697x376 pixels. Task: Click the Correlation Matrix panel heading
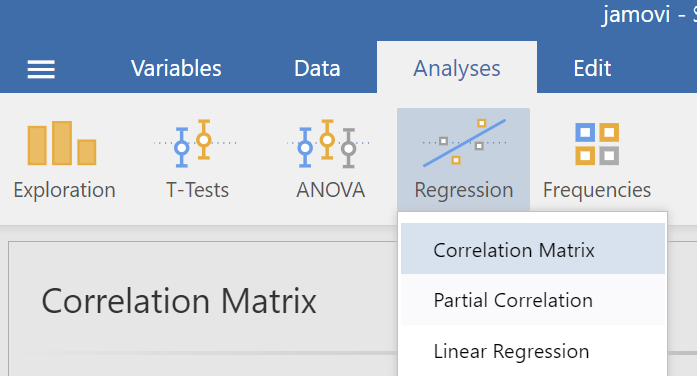click(179, 301)
